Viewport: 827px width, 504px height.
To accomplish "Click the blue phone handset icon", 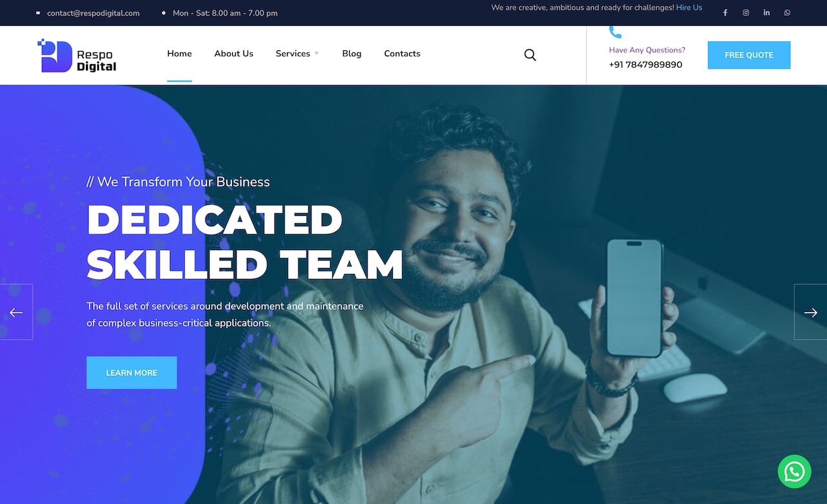I will click(x=615, y=32).
